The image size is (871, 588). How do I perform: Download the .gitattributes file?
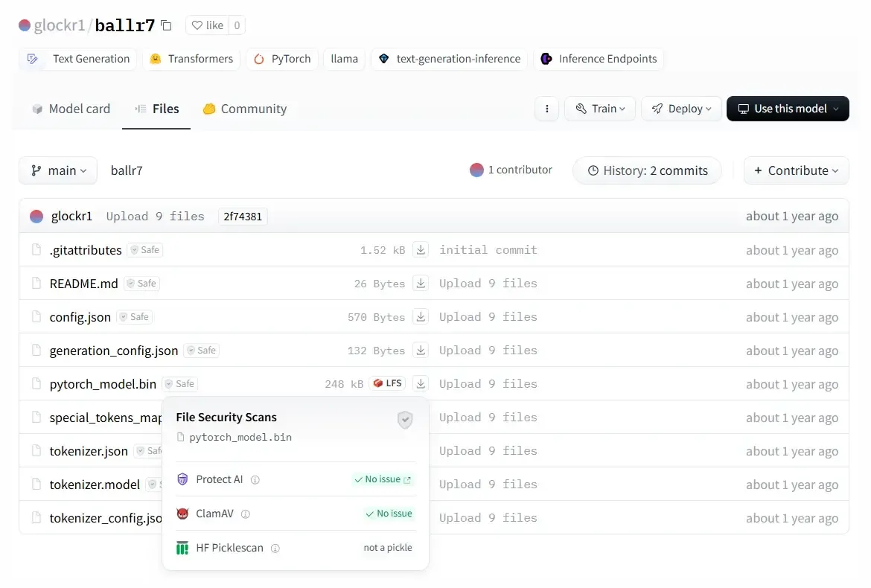click(421, 250)
